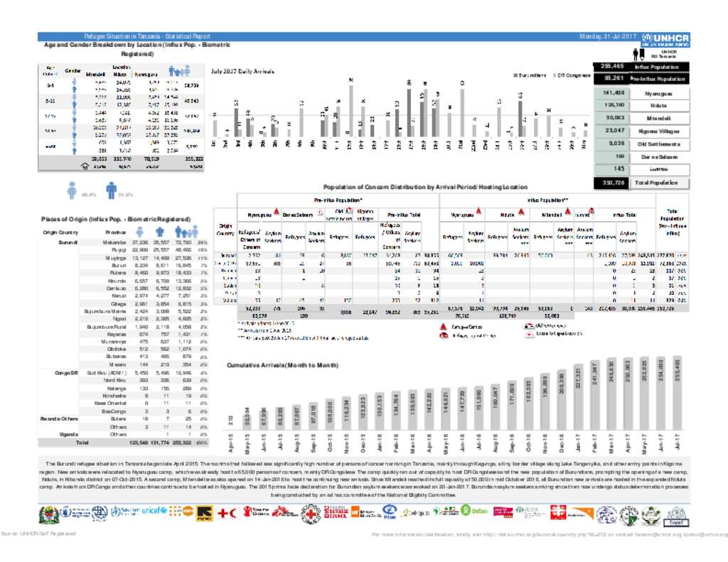Click the green Oxfam logo
Viewport: 728px width, 562px height.
474,511
